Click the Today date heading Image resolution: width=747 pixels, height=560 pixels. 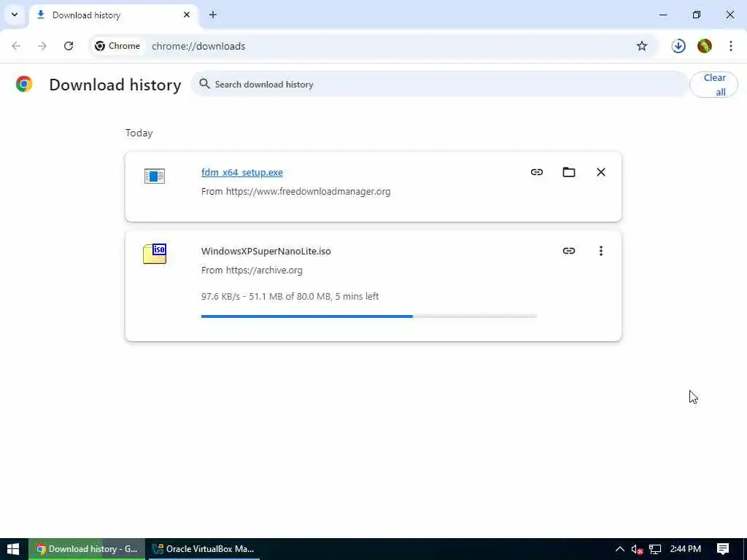pyautogui.click(x=139, y=133)
